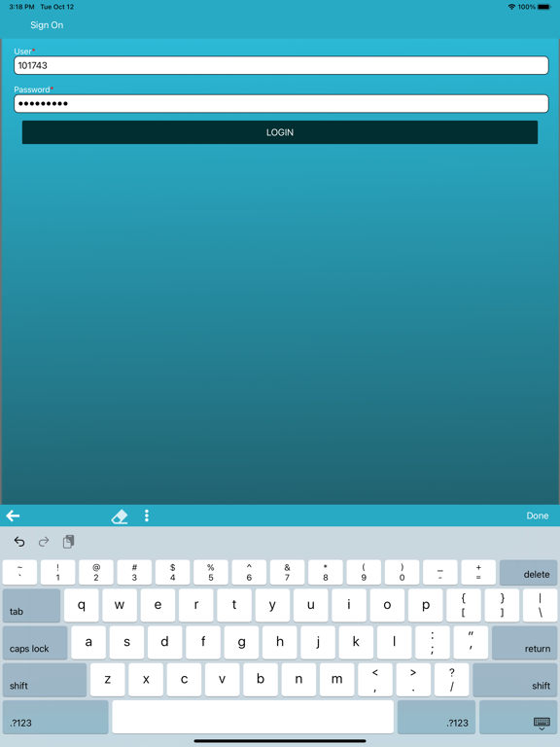Tap the space bar

[x=253, y=717]
